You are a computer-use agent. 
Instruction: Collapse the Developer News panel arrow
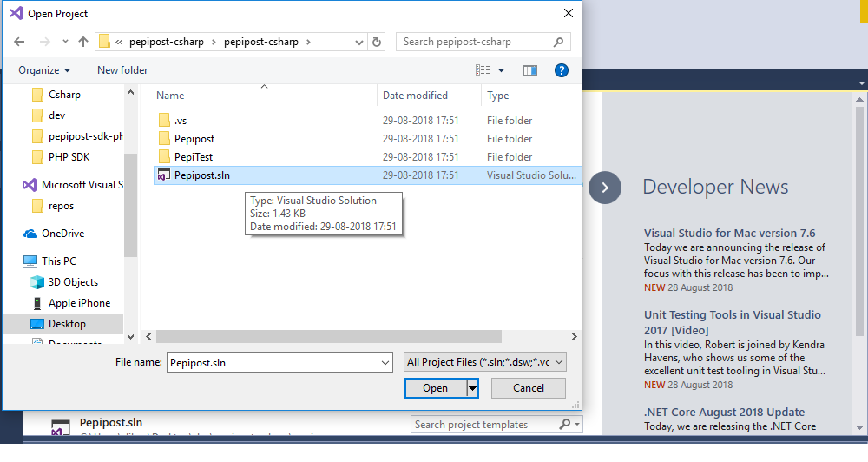605,188
